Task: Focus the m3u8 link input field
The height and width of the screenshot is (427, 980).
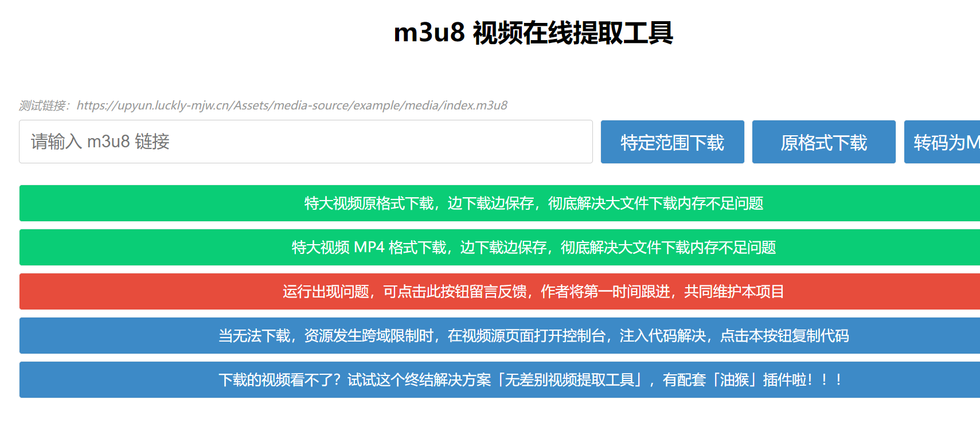Action: click(306, 142)
